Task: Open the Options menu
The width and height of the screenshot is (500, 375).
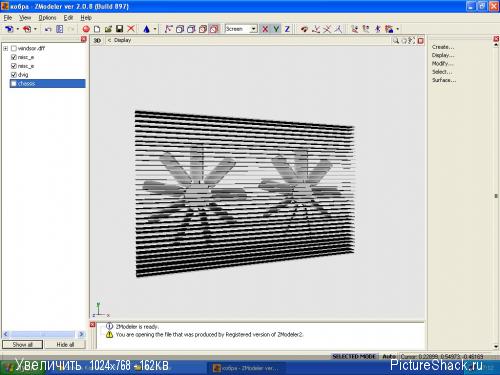Action: pos(47,18)
